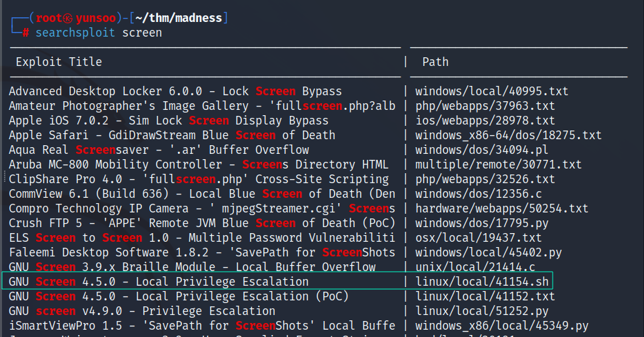The width and height of the screenshot is (644, 337).
Task: Select path 'windows/dos/12356.c'
Action: [479, 194]
